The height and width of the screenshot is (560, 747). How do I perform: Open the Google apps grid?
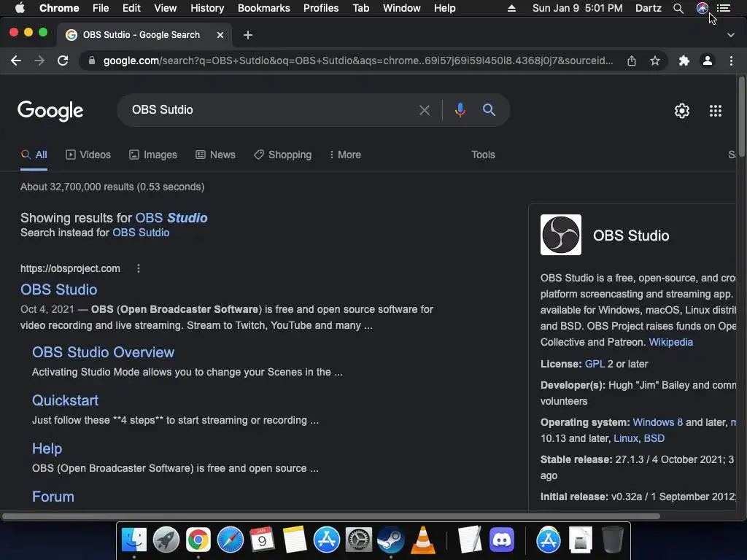pos(716,111)
